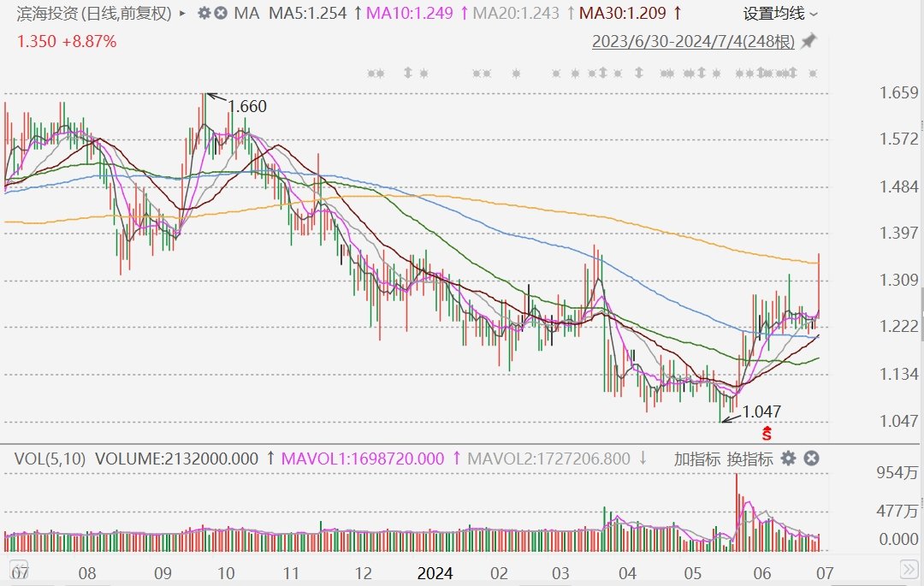Click the 1.047 low price annotation
The height and width of the screenshot is (586, 924).
pyautogui.click(x=762, y=411)
